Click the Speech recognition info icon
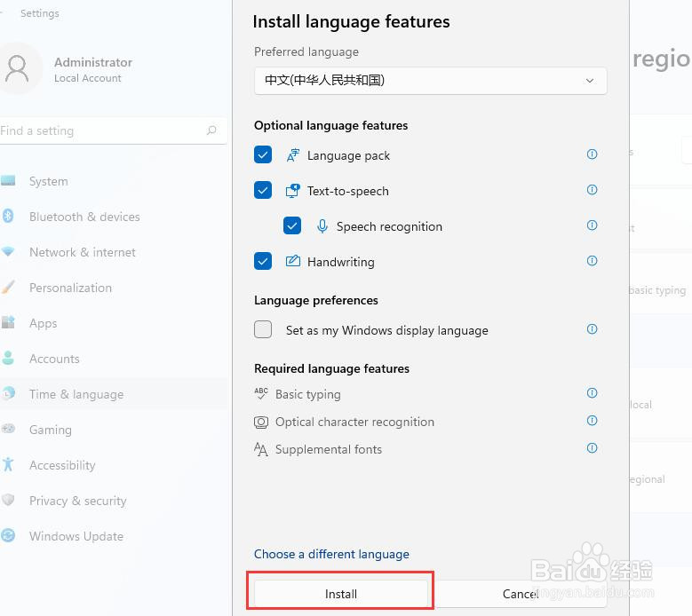This screenshot has height=616, width=692. 593,225
